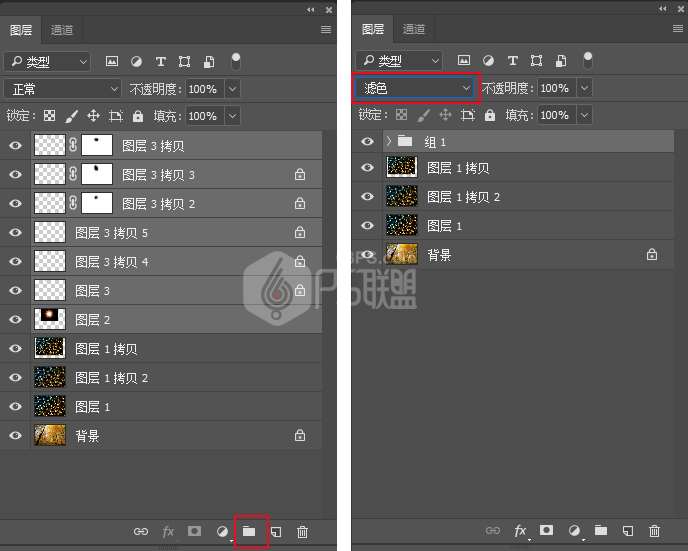The image size is (688, 551).
Task: Click add layer mask icon in left panel
Action: coord(194,531)
